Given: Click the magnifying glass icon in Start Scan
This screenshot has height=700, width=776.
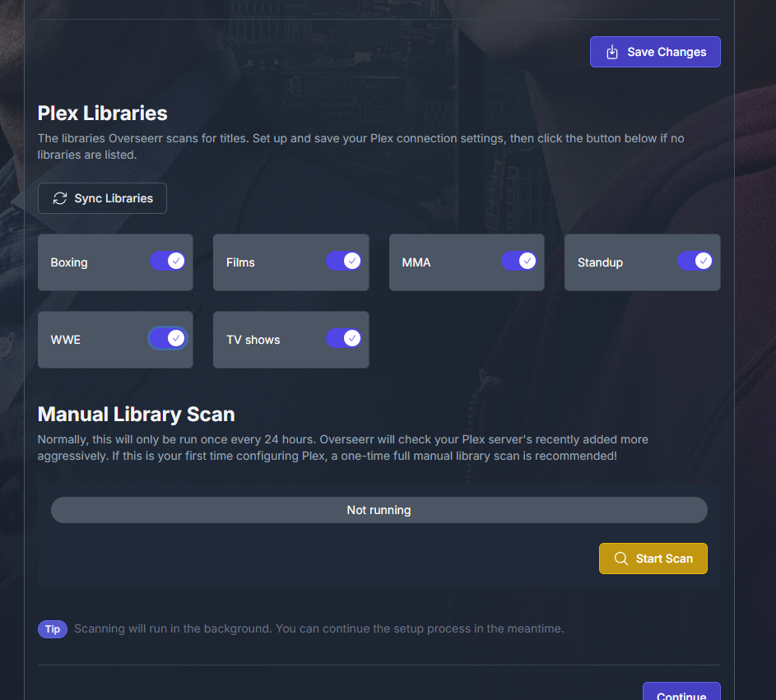Looking at the screenshot, I should pos(621,559).
